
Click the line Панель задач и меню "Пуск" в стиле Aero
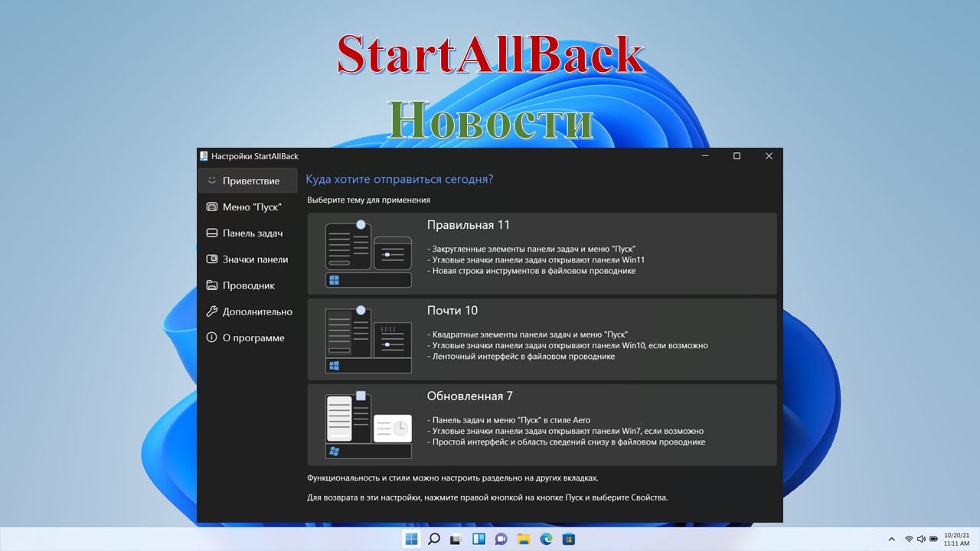(509, 420)
